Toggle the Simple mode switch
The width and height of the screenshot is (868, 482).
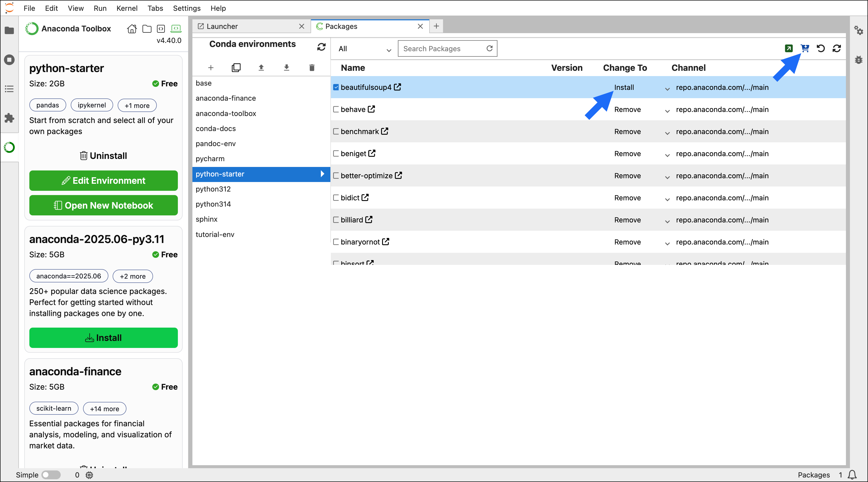[x=51, y=474]
